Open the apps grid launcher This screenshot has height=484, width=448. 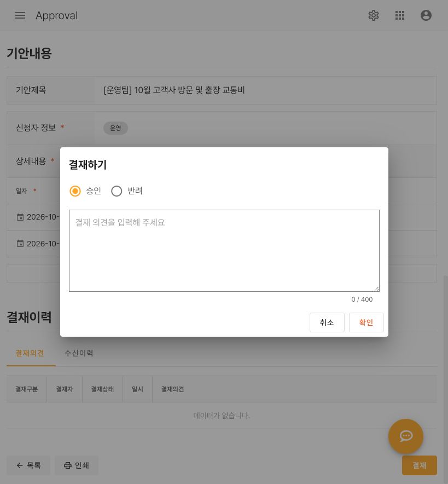[400, 15]
